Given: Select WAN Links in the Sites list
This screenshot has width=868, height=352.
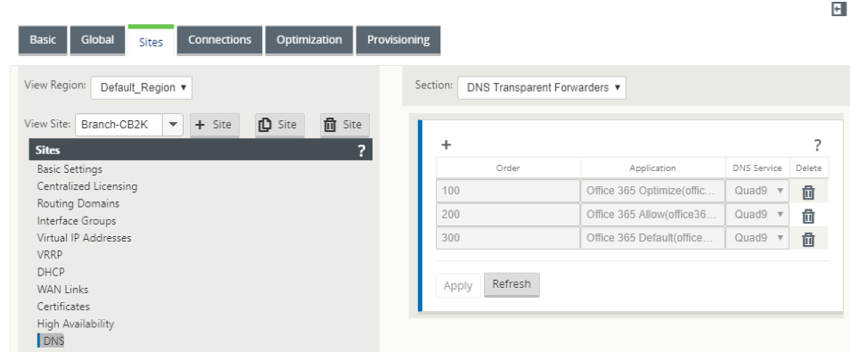Looking at the screenshot, I should tap(62, 290).
